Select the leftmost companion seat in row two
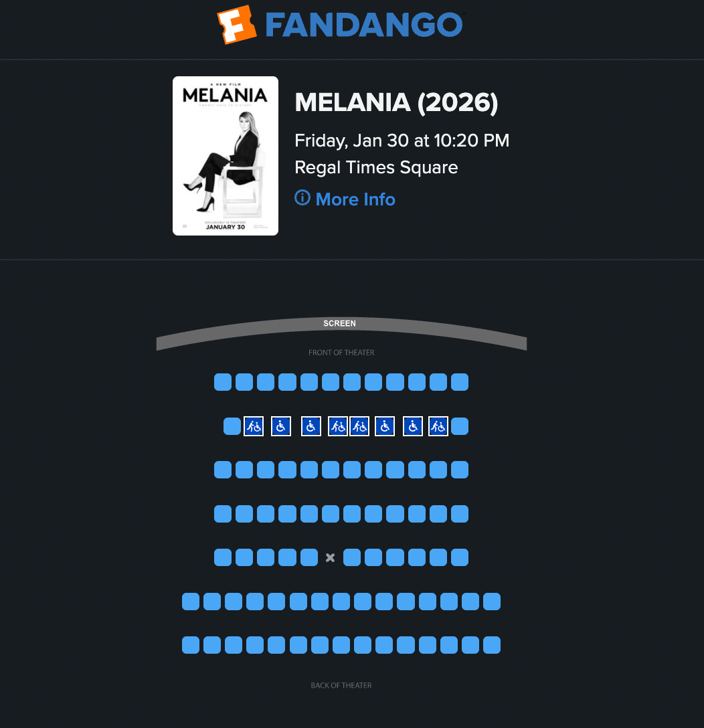Viewport: 704px width, 728px height. 254,426
